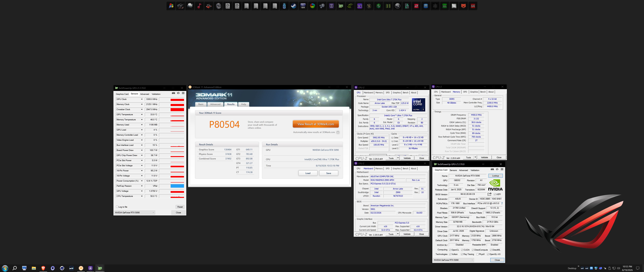
Task: Open GPU Clock sensor dropdown
Action: (x=142, y=99)
